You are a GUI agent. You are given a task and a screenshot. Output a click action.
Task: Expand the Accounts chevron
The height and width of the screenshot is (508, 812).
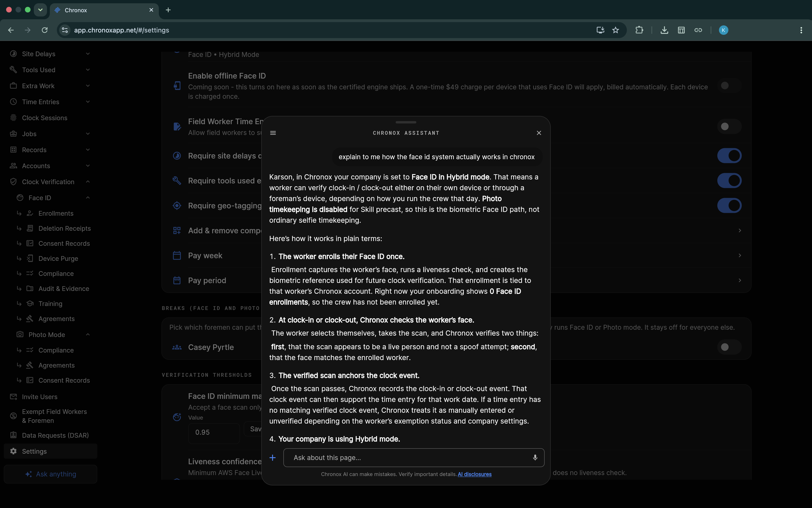88,166
